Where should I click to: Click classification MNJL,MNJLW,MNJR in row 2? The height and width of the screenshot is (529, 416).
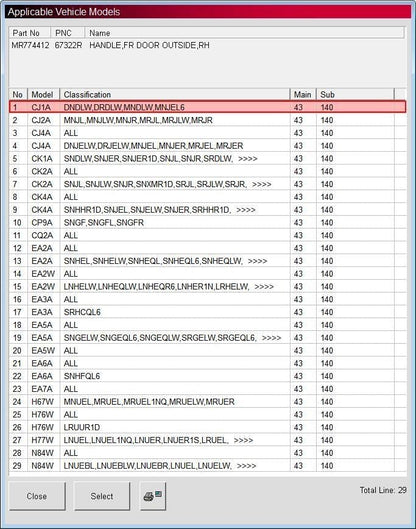pos(138,120)
